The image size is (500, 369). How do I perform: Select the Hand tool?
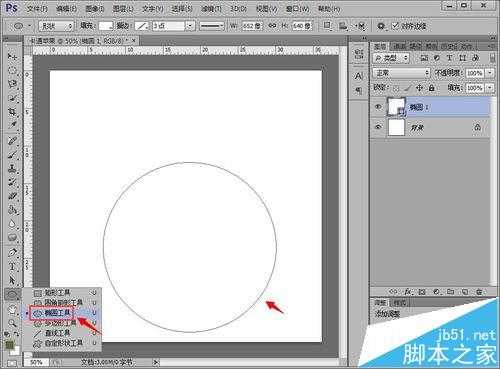pyautogui.click(x=12, y=309)
